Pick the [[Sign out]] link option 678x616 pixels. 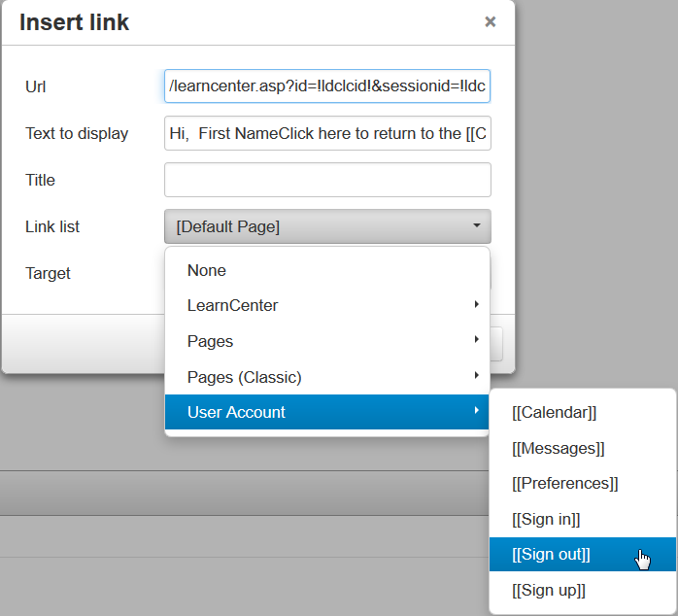point(551,554)
